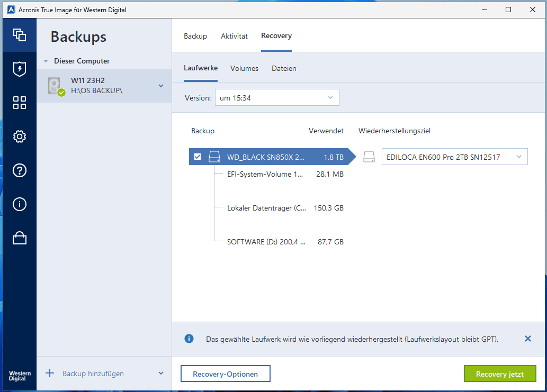Viewport: 547px width, 392px height.
Task: Open the Protection shield sidebar icon
Action: click(x=20, y=69)
